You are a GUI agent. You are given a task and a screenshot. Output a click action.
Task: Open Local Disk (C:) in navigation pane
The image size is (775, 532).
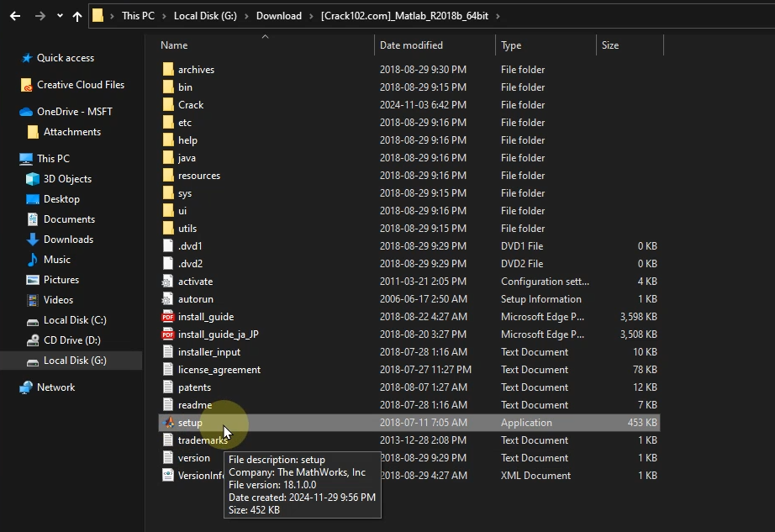click(74, 320)
